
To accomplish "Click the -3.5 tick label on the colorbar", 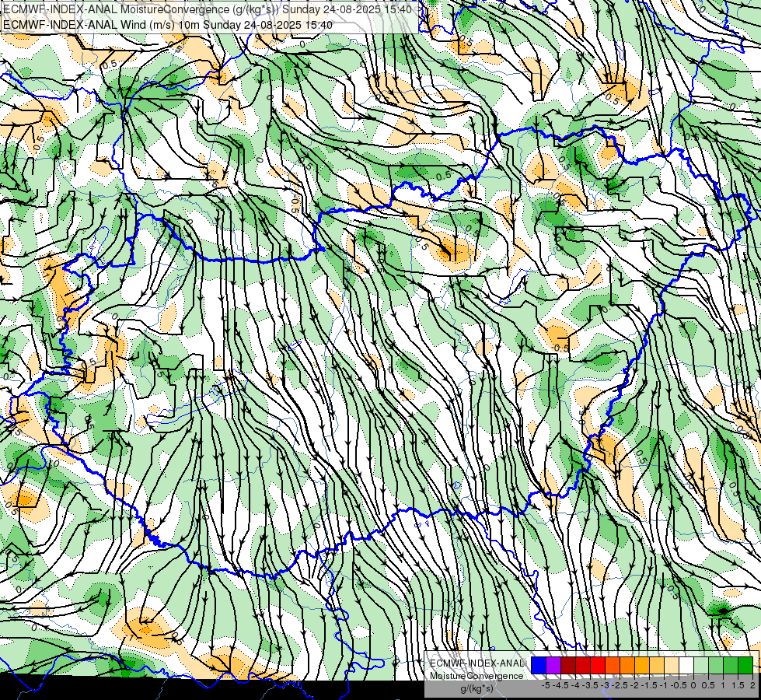I will (x=590, y=685).
